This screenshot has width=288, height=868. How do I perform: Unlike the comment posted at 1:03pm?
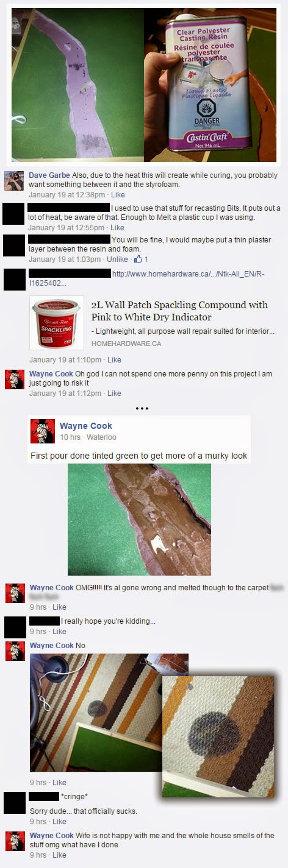(x=117, y=259)
